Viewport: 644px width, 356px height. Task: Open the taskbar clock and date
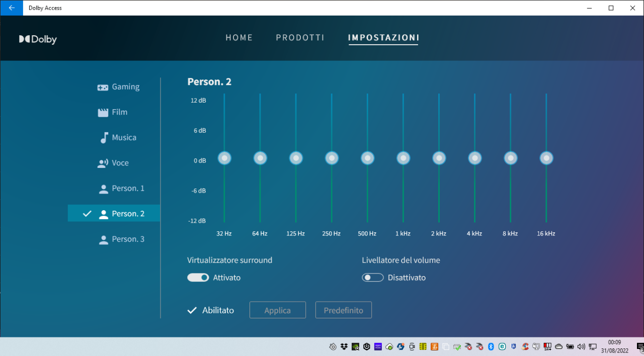(614, 346)
